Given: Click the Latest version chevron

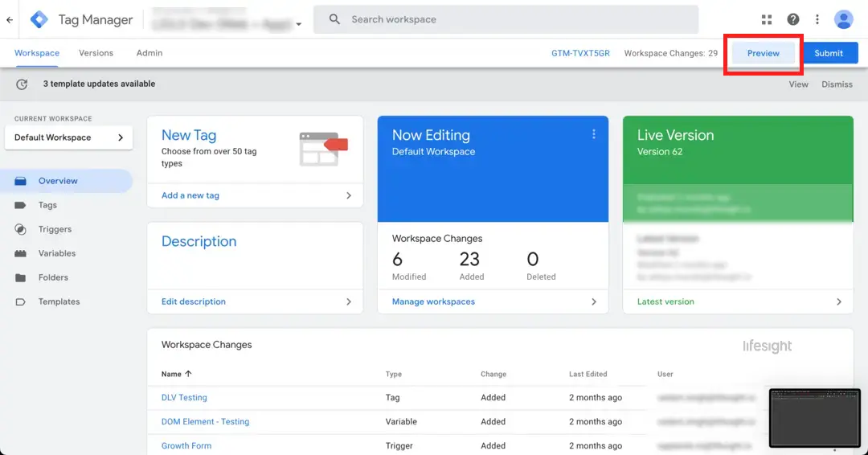Looking at the screenshot, I should [838, 301].
